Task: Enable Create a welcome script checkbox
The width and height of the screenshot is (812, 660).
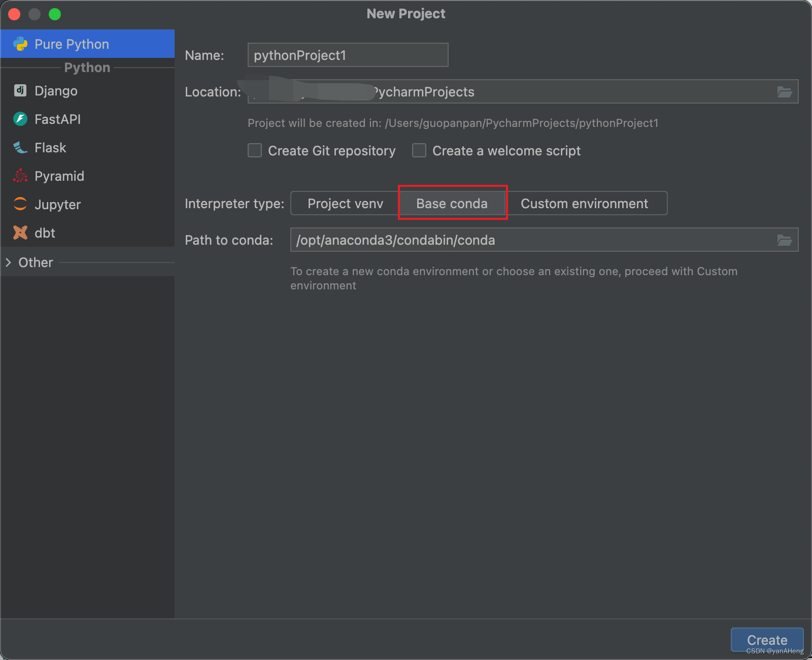Action: point(419,151)
